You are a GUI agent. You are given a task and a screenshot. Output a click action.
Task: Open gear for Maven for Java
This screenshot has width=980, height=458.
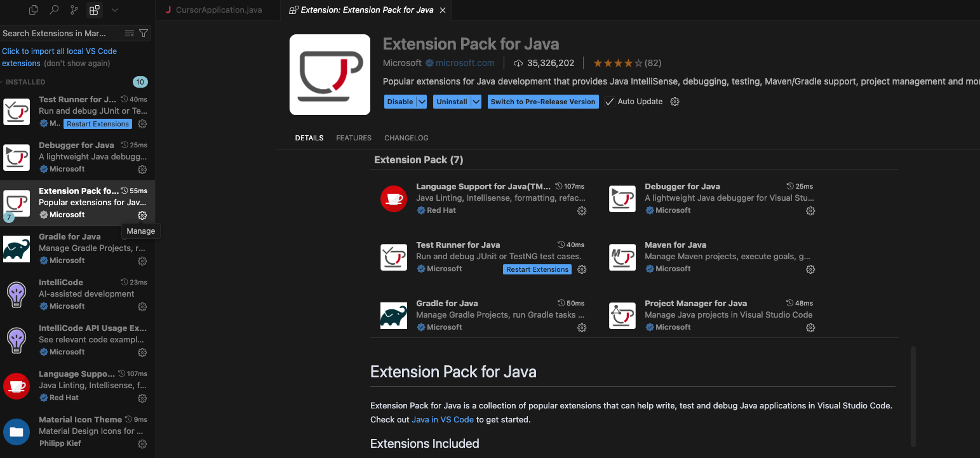[810, 269]
